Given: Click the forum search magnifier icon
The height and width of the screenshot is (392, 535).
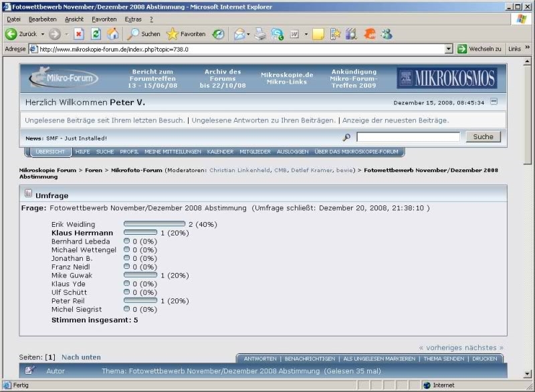Looking at the screenshot, I should [x=346, y=137].
